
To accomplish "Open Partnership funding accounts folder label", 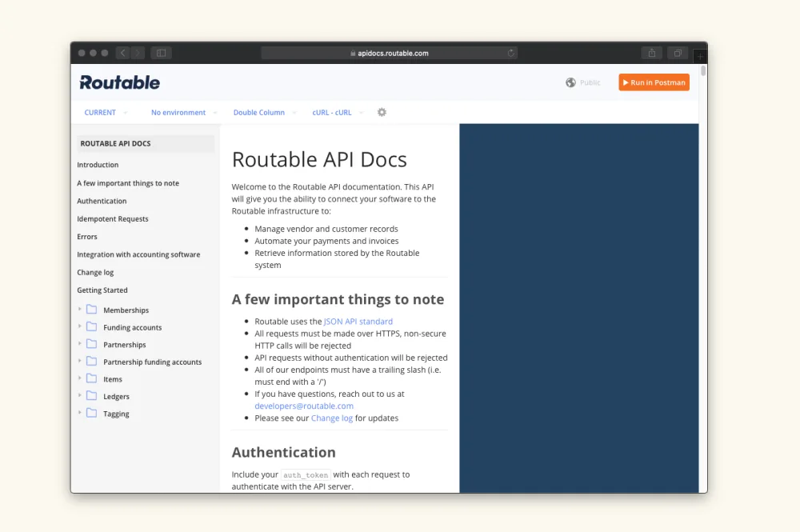I will [x=153, y=362].
